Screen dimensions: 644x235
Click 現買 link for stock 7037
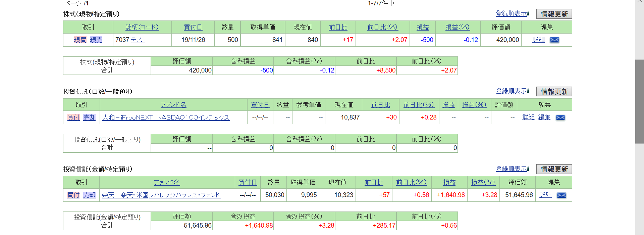(80, 40)
